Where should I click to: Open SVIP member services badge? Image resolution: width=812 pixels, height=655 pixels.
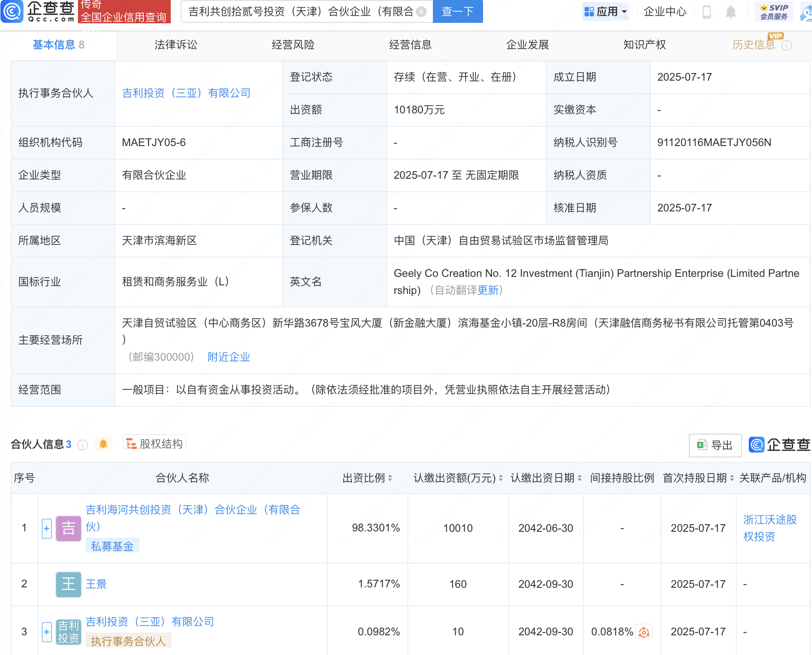point(774,12)
